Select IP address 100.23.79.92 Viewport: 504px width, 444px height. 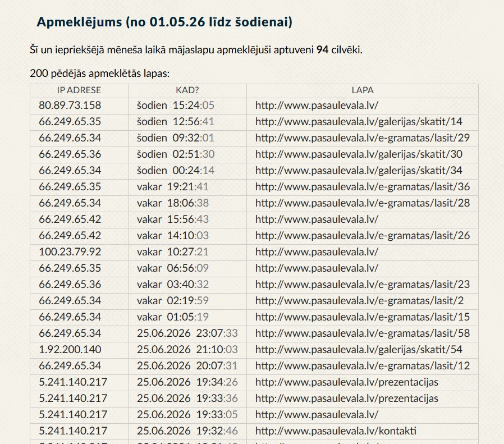click(x=70, y=252)
